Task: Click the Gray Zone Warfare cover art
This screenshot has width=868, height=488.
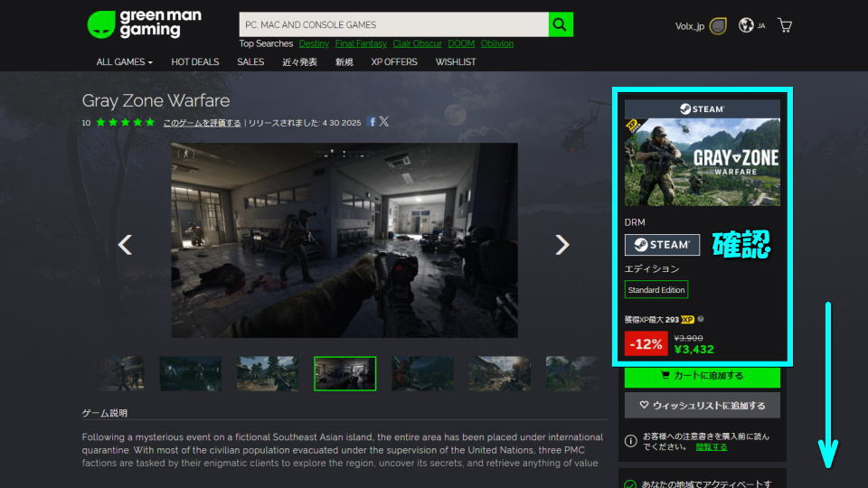Action: [702, 162]
